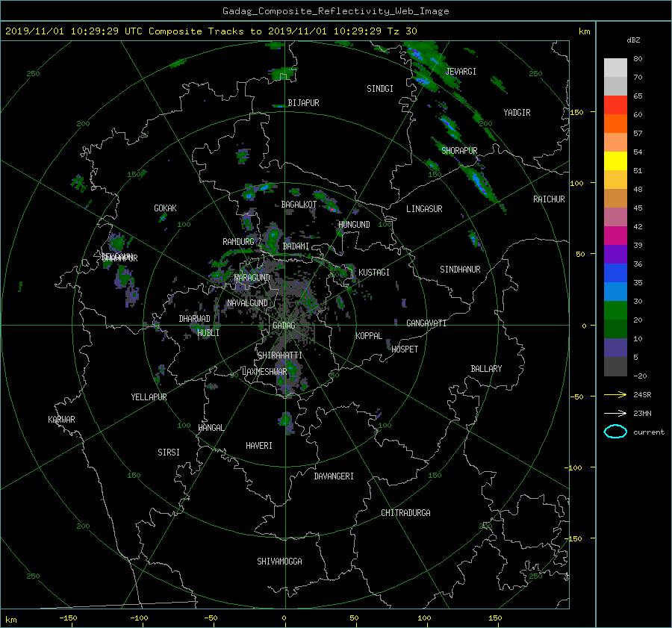Click the red 65 dBZ color swatch
Viewport: 672px width, 628px height.
click(x=615, y=105)
